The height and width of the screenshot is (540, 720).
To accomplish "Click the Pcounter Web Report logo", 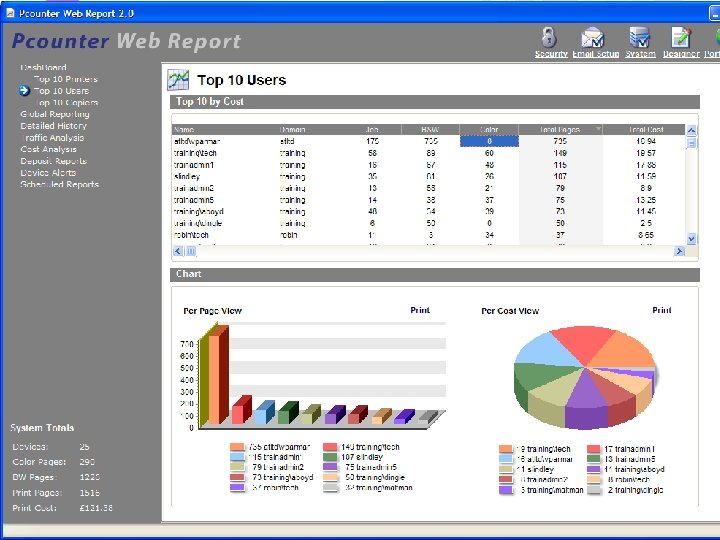I will click(126, 41).
